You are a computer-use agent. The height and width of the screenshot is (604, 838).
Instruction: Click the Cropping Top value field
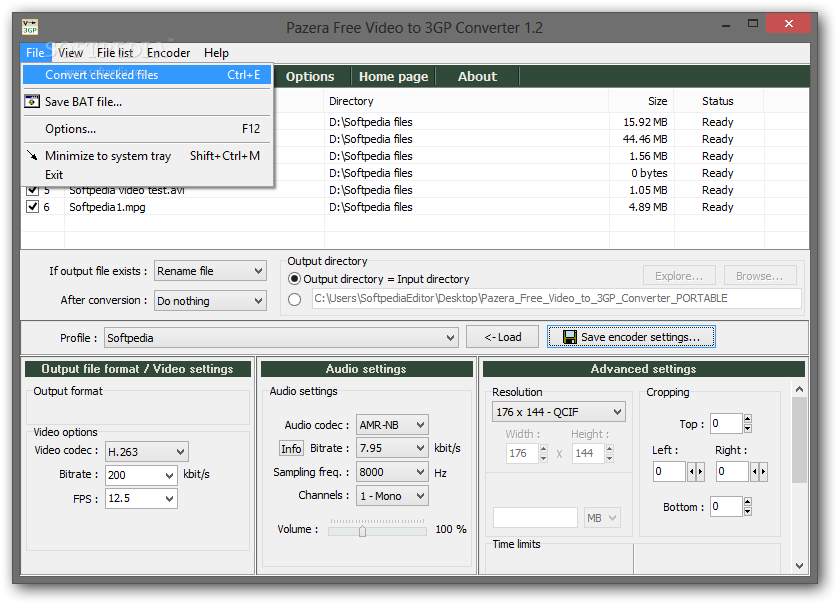(726, 423)
